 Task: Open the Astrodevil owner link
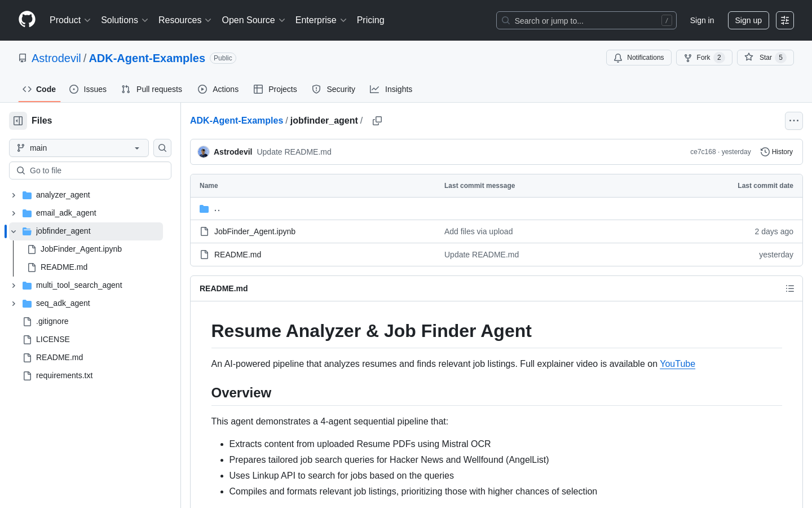[56, 58]
